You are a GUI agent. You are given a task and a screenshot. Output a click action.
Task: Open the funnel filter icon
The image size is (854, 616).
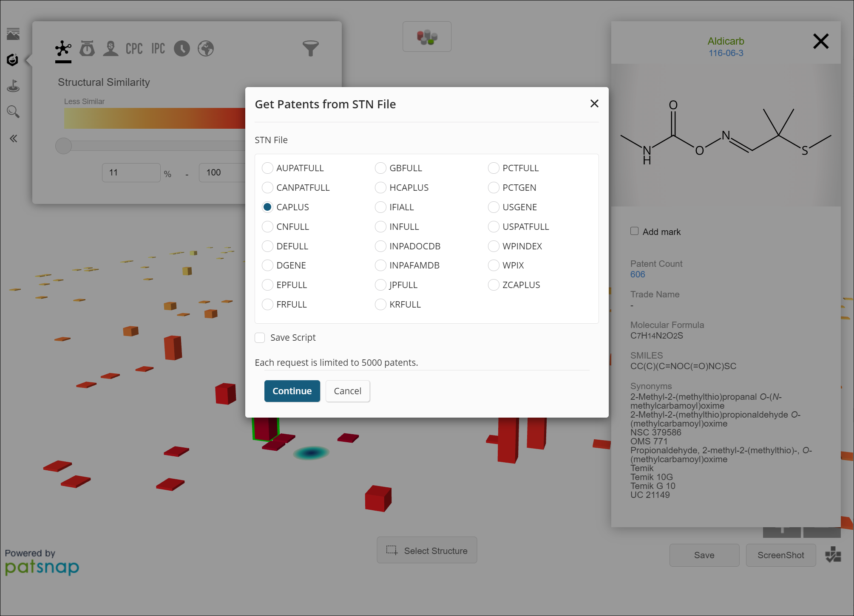pos(311,48)
